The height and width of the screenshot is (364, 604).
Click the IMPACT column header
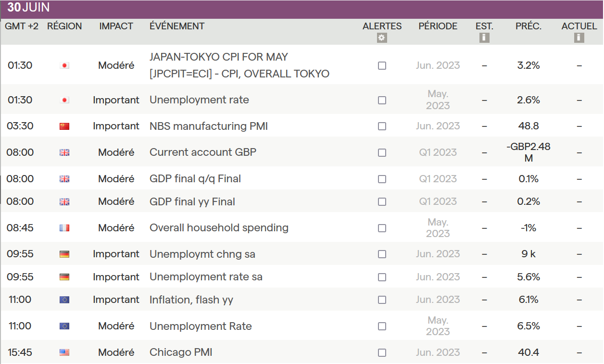coord(116,26)
